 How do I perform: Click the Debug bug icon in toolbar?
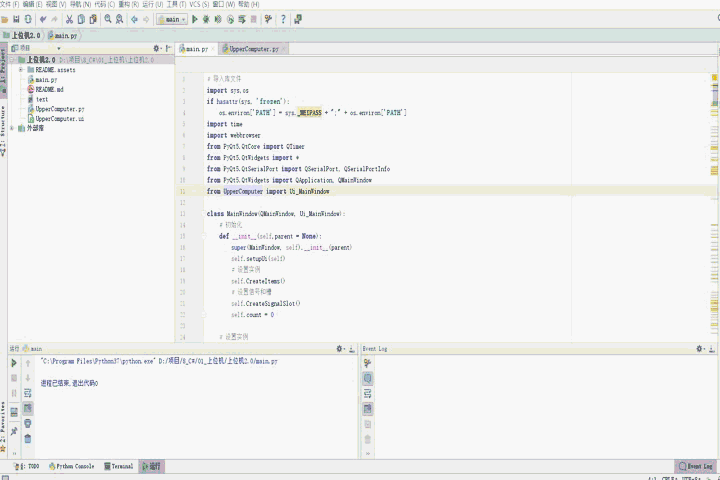(x=207, y=19)
